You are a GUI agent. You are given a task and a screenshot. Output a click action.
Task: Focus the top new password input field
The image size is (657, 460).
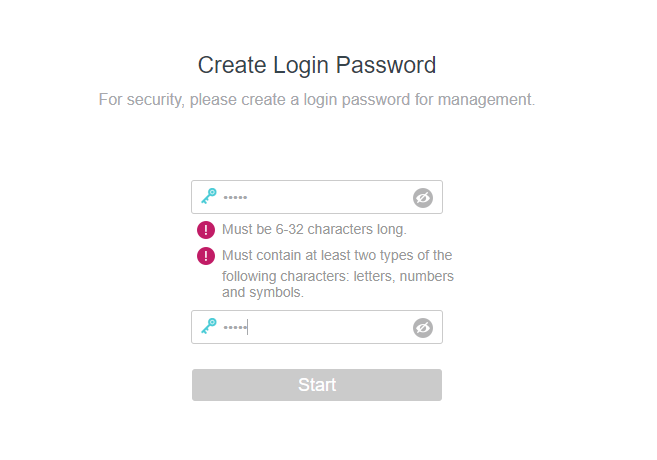click(317, 197)
